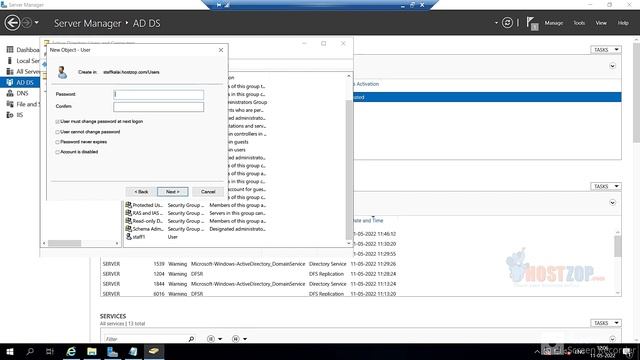640x360 pixels.
Task: Select the Read-only Domain Controllers row
Action: coord(196,221)
